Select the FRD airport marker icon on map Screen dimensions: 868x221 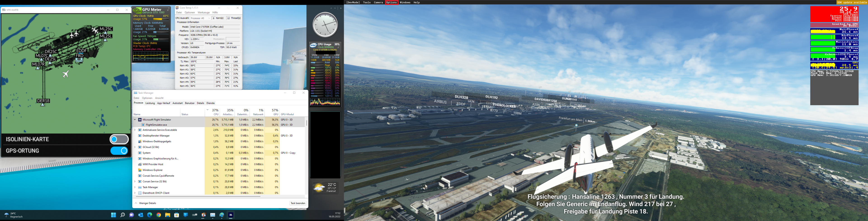click(79, 60)
